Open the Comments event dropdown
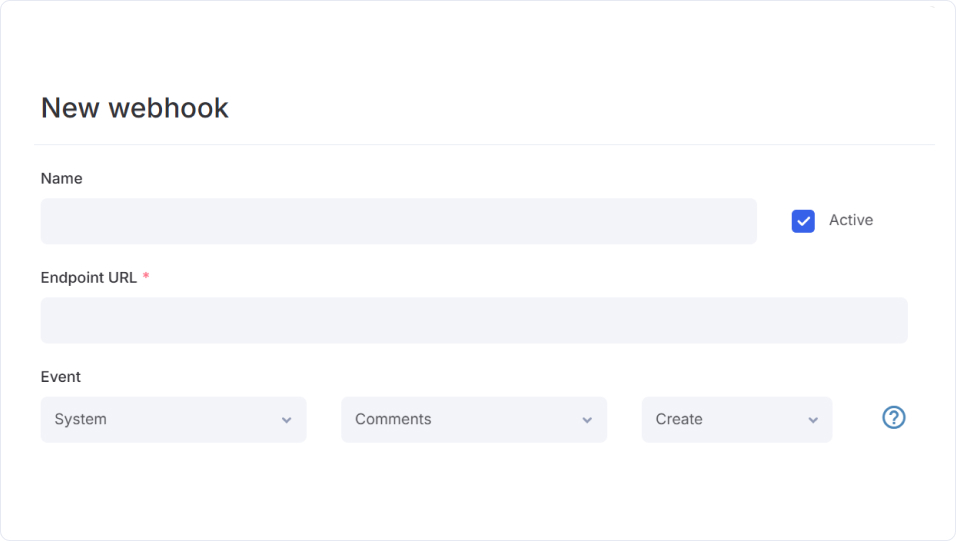Screen dimensions: 956x541 click(x=473, y=419)
